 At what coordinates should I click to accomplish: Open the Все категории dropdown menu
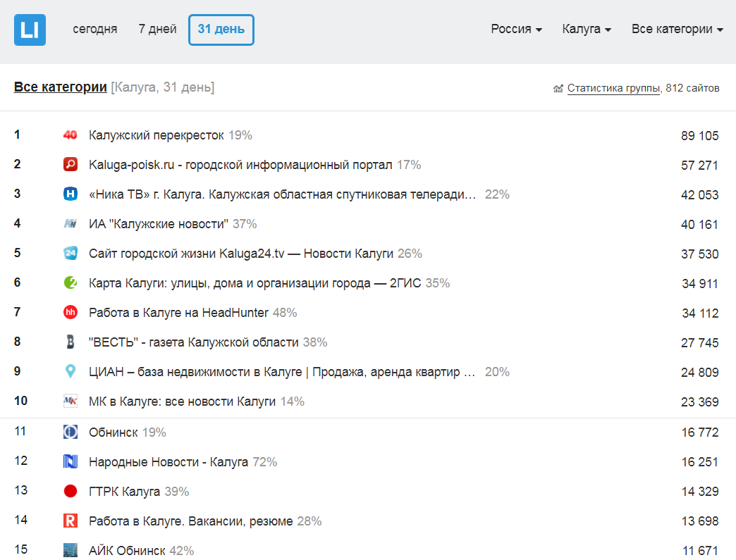677,30
